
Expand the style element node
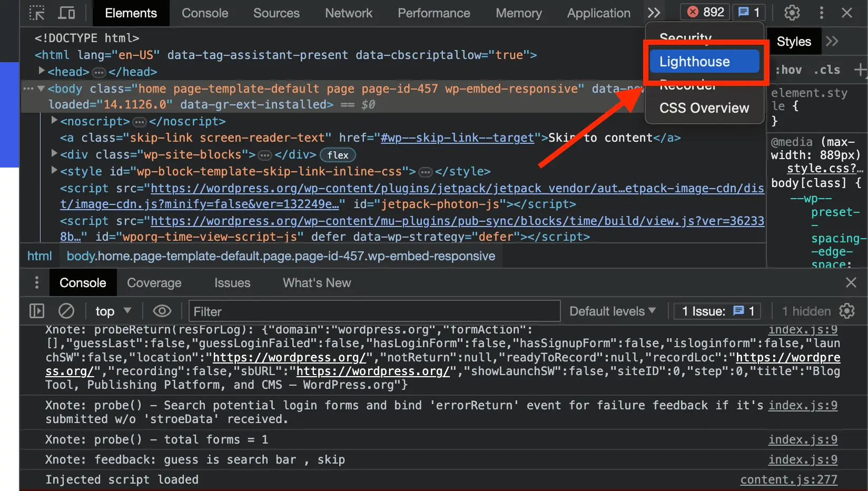(x=54, y=170)
